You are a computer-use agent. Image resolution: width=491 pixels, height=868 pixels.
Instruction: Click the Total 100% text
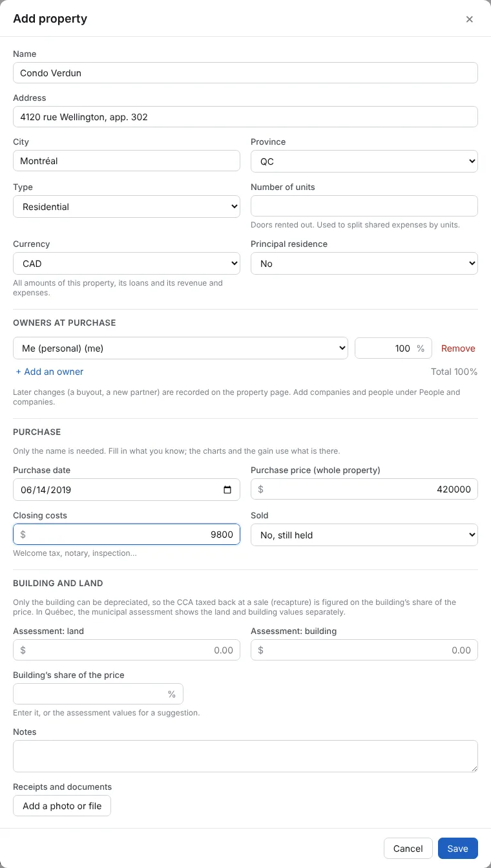click(454, 372)
